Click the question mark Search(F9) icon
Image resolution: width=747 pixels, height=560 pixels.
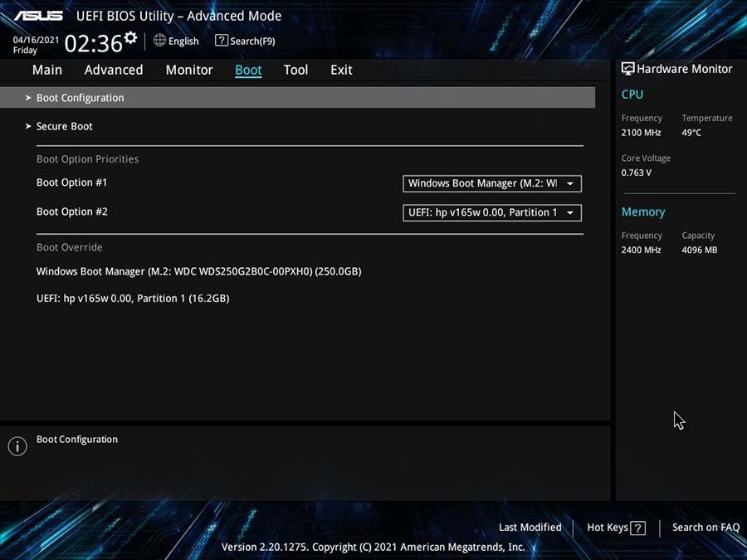tap(221, 41)
